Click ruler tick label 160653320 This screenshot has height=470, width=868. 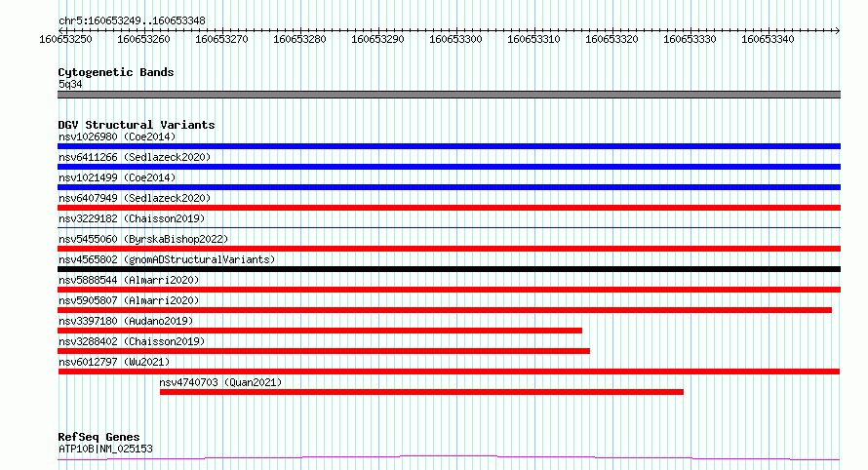612,39
